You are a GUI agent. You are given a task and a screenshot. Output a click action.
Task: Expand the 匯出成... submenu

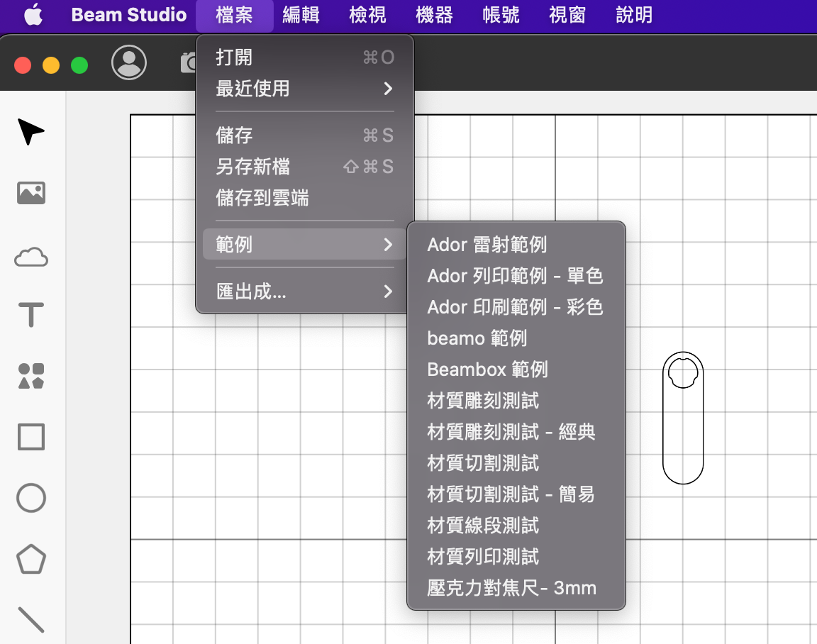coord(305,292)
